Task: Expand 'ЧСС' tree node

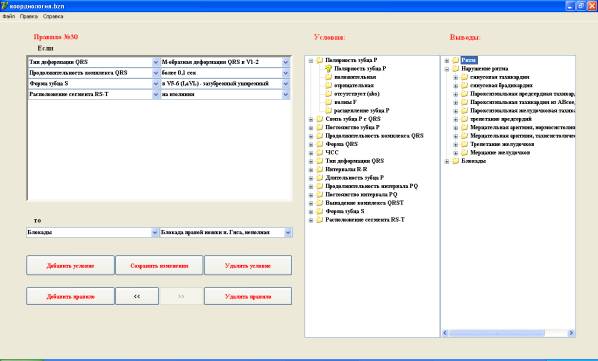Action: pos(311,153)
